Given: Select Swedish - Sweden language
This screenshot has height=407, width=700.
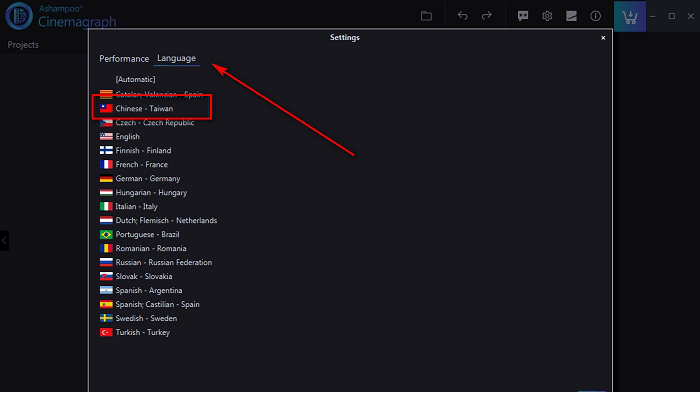Looking at the screenshot, I should (138, 318).
